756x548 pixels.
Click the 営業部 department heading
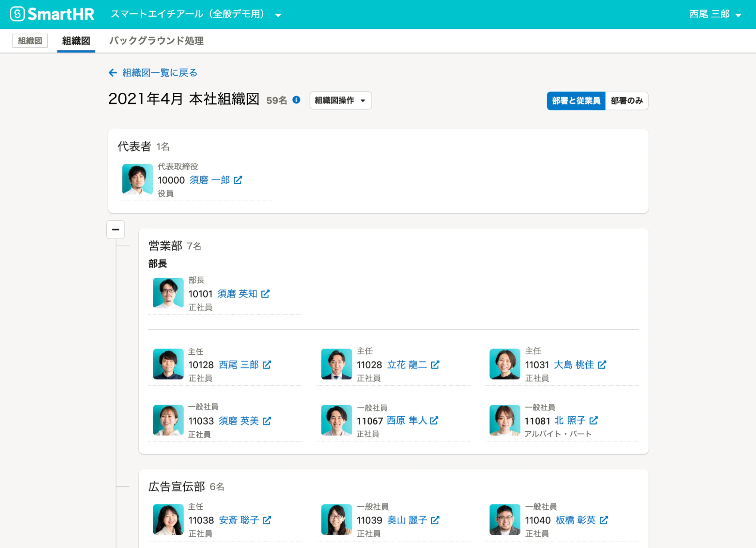[x=165, y=246]
